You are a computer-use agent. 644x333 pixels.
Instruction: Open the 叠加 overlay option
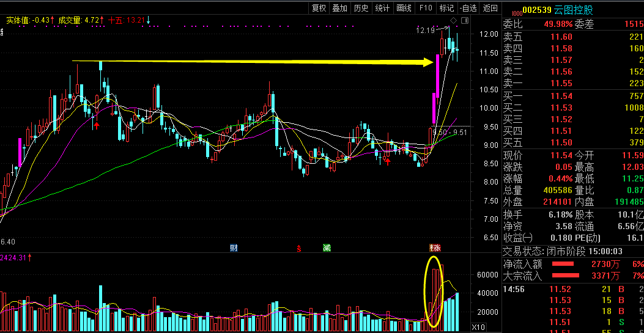click(339, 8)
